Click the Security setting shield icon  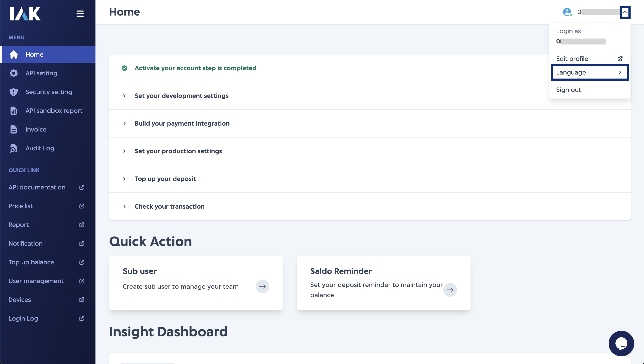(x=13, y=92)
